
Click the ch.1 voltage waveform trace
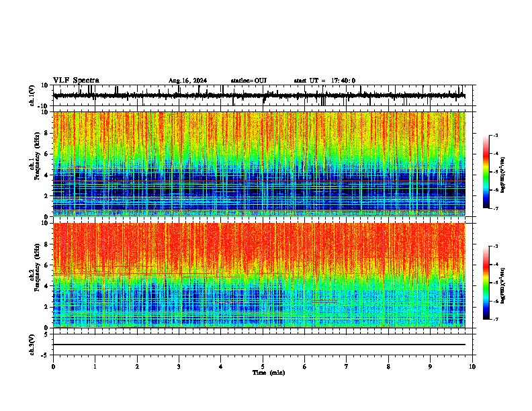(259, 96)
